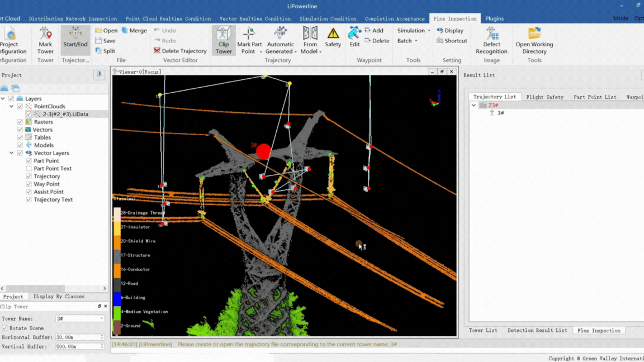Uncheck the Vectors layer
644x362 pixels.
(20, 130)
